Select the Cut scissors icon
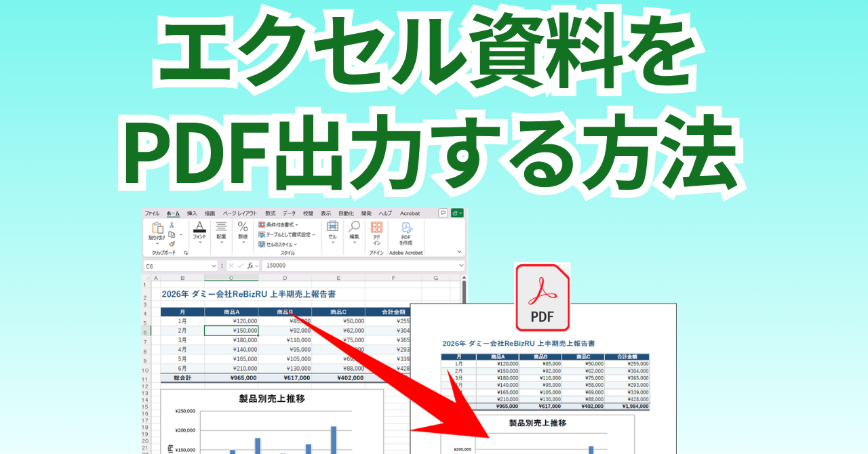The height and width of the screenshot is (454, 868). (x=172, y=224)
